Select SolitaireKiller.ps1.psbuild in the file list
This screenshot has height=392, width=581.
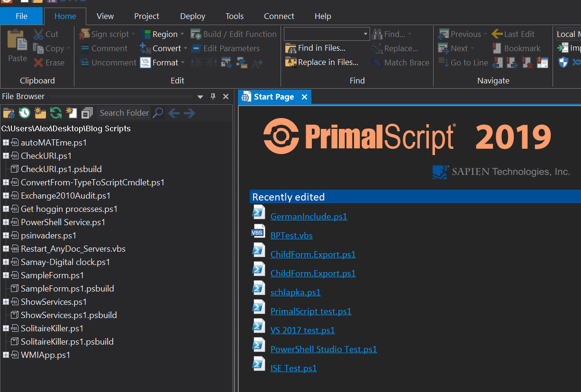[67, 341]
